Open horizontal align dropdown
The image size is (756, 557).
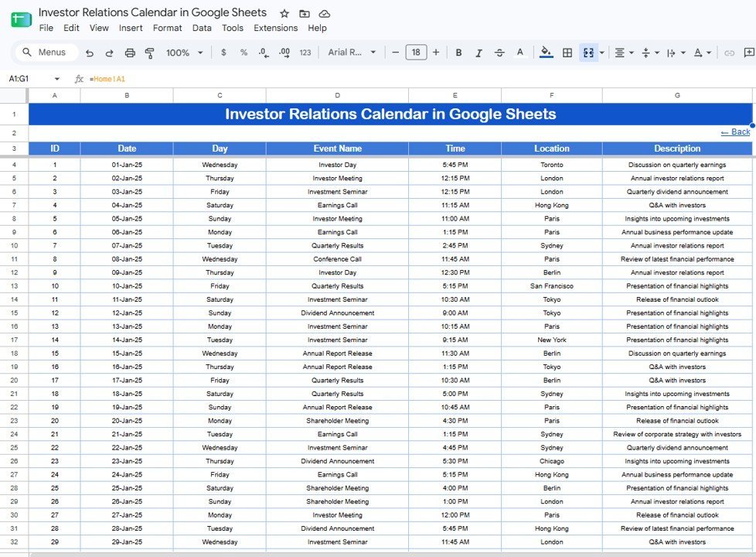pyautogui.click(x=624, y=53)
